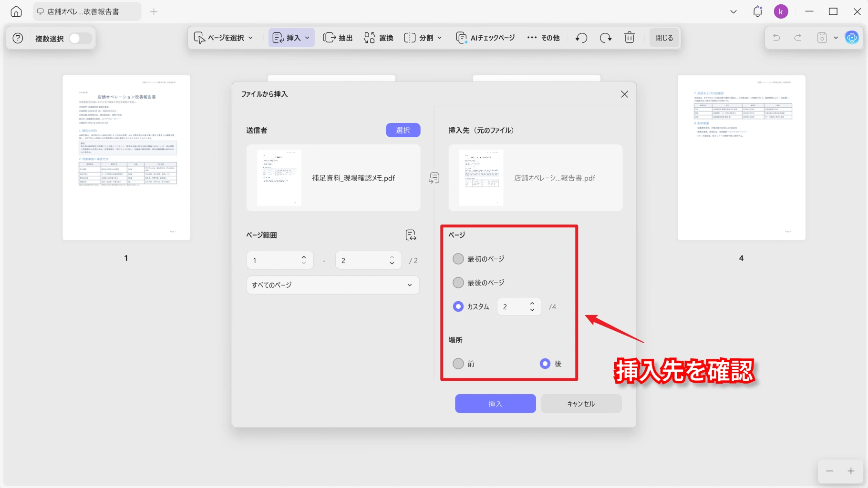Expand the save options arrow
The height and width of the screenshot is (488, 868).
(836, 38)
